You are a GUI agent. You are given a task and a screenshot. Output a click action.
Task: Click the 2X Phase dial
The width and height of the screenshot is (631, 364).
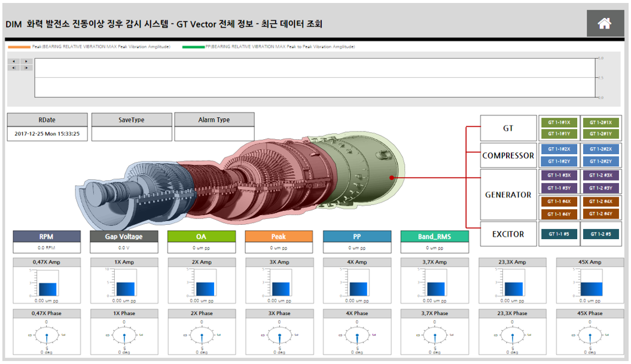click(202, 335)
